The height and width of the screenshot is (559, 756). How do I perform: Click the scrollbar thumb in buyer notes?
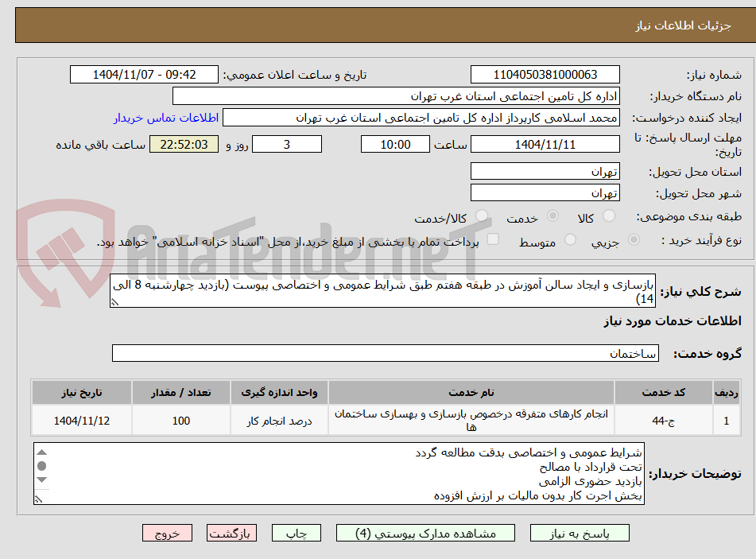[x=42, y=466]
